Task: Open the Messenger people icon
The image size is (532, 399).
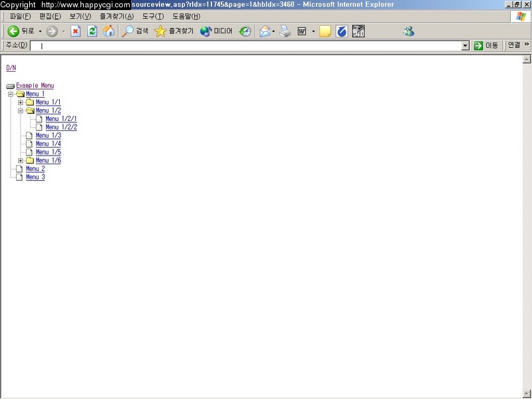Action: pos(408,31)
